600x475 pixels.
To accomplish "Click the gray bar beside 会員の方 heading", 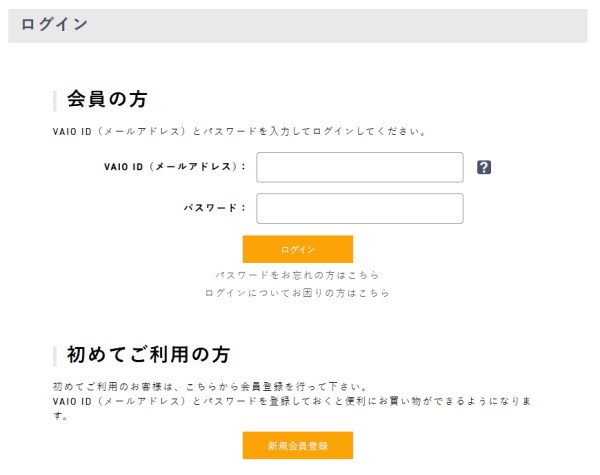I will 55,101.
